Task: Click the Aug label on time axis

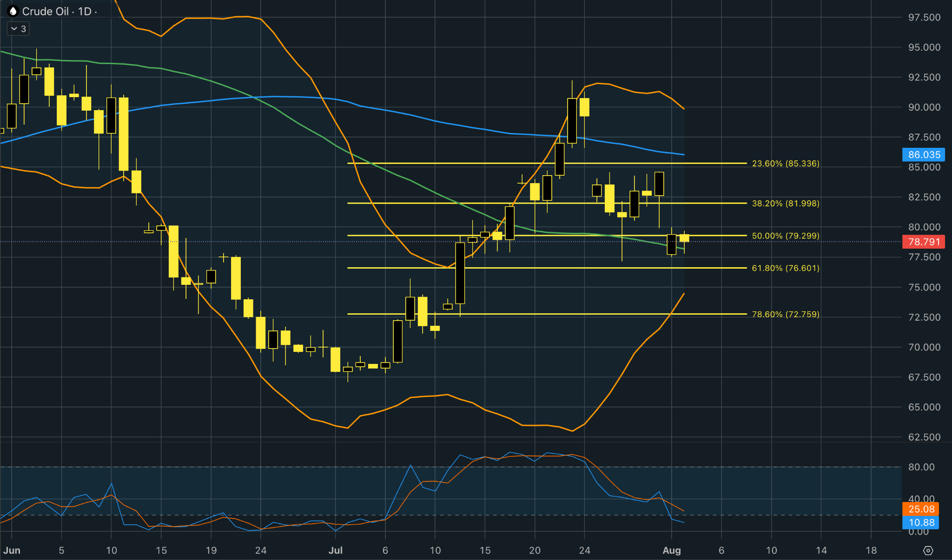Action: tap(672, 550)
